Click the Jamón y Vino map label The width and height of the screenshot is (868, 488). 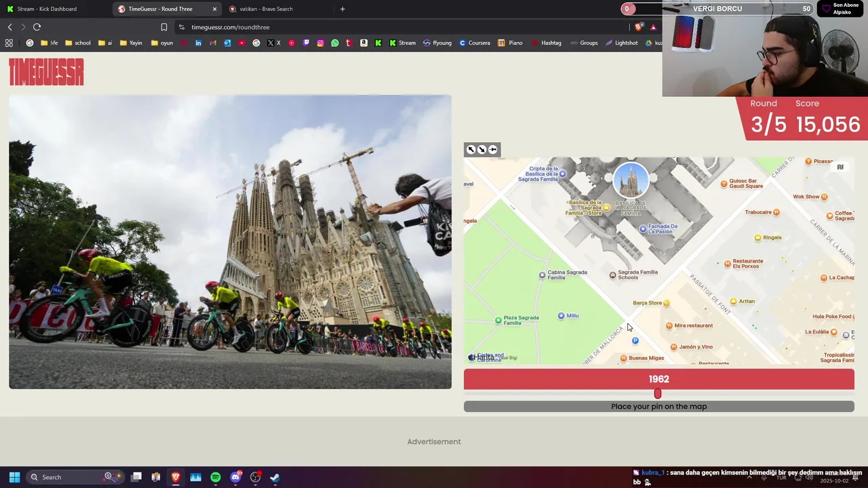coord(696,347)
